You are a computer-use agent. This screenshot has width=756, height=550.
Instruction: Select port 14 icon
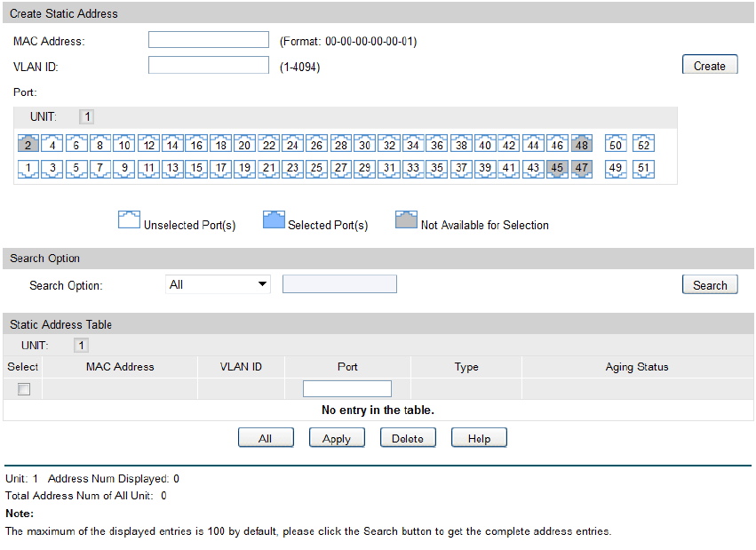tap(172, 144)
